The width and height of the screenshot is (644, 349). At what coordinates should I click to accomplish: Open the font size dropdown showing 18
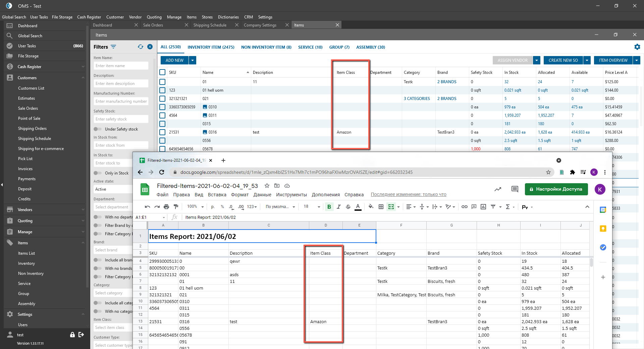tap(312, 207)
